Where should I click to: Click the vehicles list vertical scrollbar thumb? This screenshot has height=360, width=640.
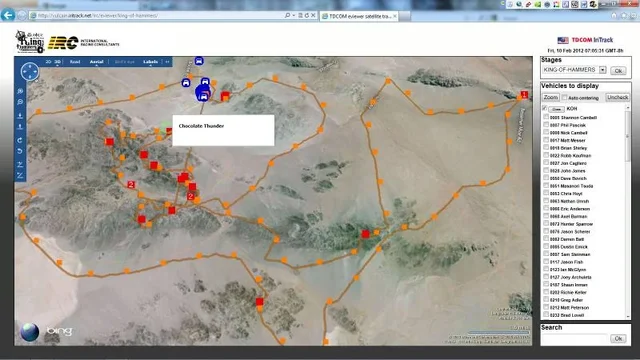tap(628, 136)
